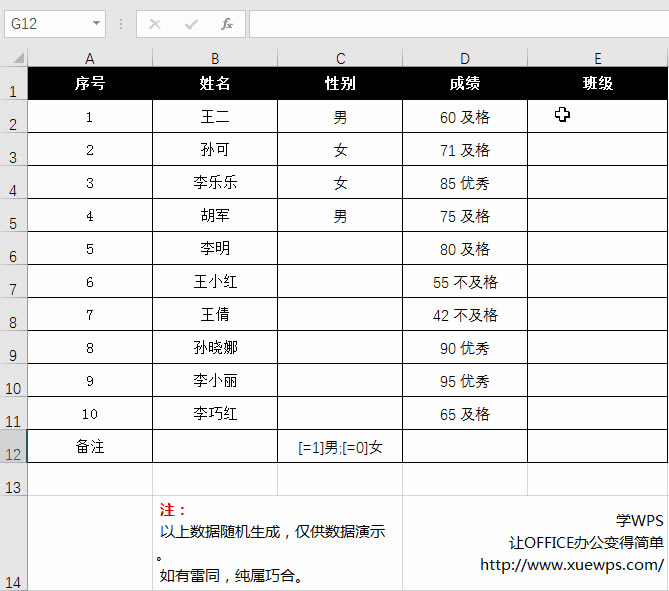Click the 序号 header cell

click(x=90, y=83)
